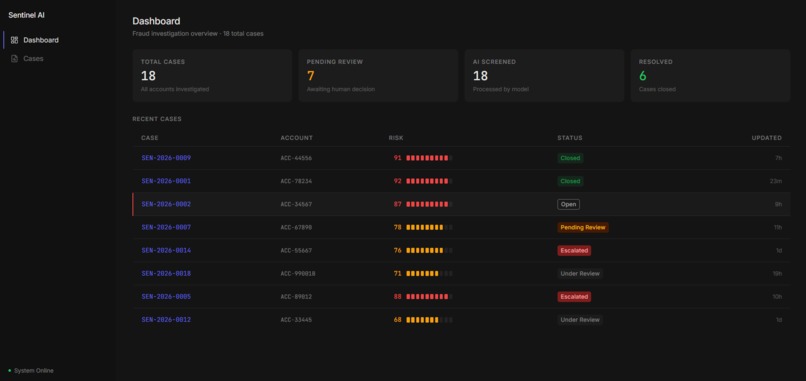Click the Resolved summary card

710,76
